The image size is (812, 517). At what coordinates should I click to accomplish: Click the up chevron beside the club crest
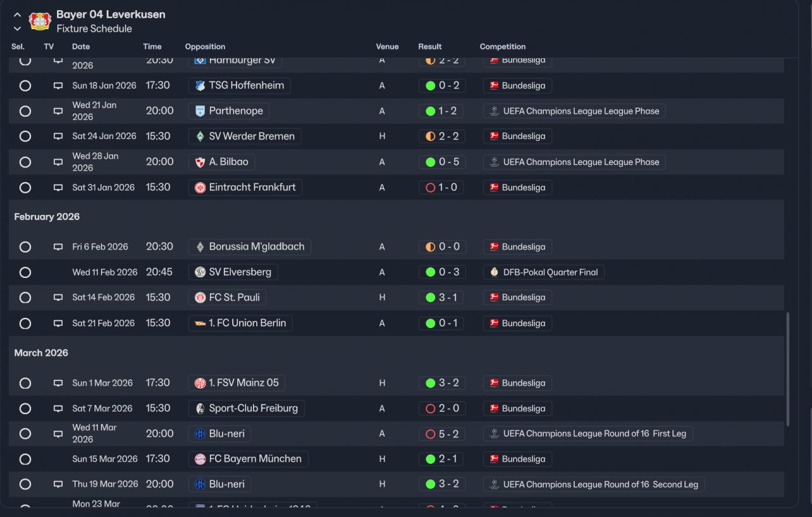tap(17, 15)
